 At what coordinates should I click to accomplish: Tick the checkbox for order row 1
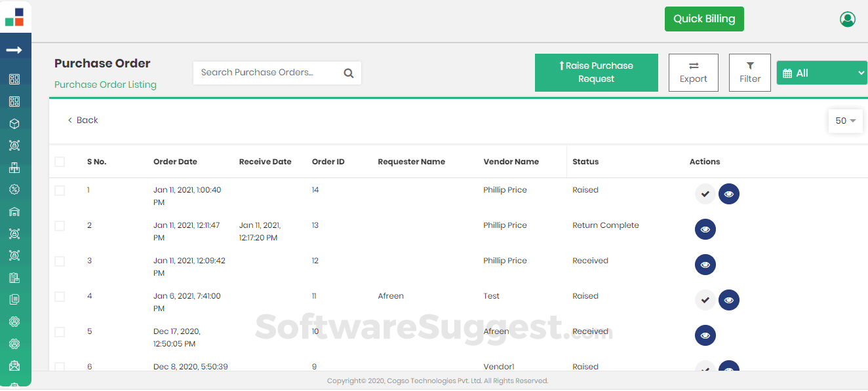[x=60, y=190]
